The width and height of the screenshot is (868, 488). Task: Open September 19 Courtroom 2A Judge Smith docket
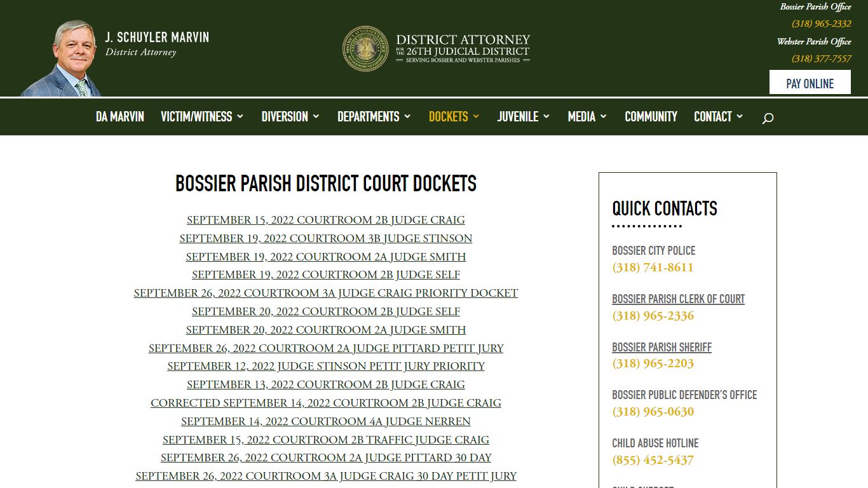(326, 257)
